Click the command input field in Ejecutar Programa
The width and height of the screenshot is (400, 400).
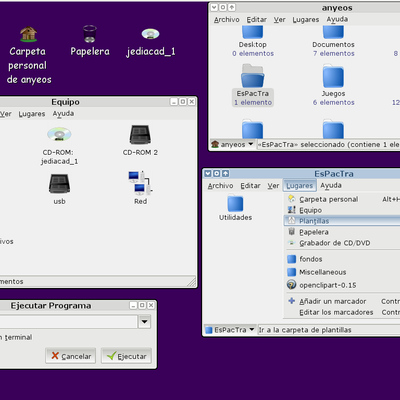coord(68,322)
